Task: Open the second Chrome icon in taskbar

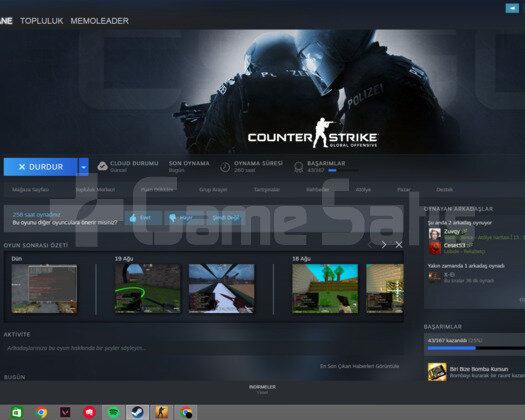Action: 186,412
